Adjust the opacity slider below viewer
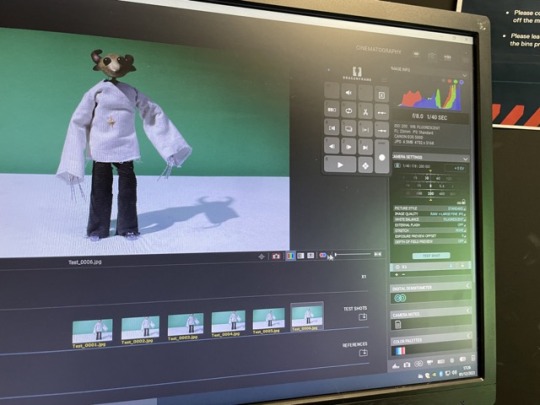The image size is (540, 405). [x=353, y=255]
